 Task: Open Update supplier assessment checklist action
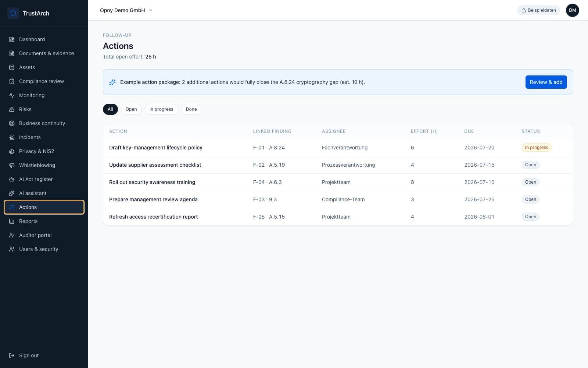pyautogui.click(x=155, y=165)
